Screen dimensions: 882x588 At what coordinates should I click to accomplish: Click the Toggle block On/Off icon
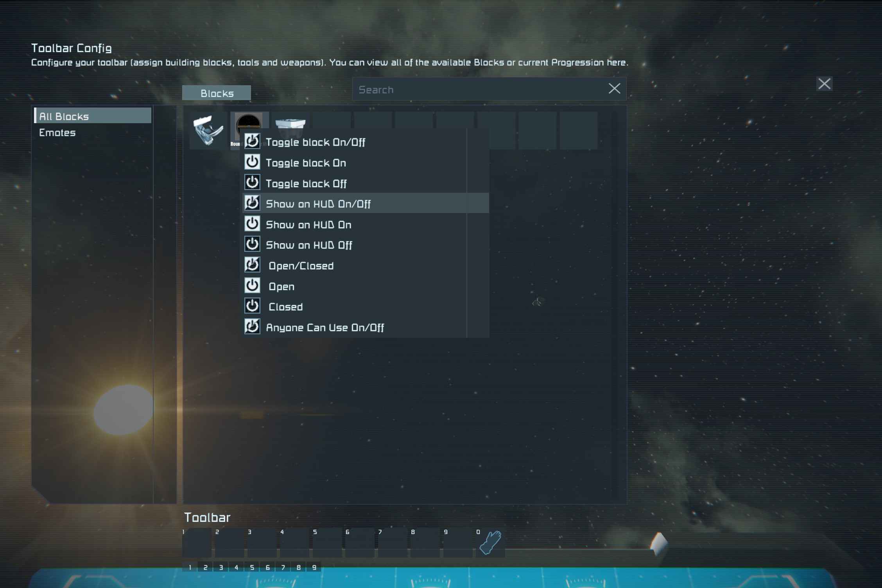point(252,142)
